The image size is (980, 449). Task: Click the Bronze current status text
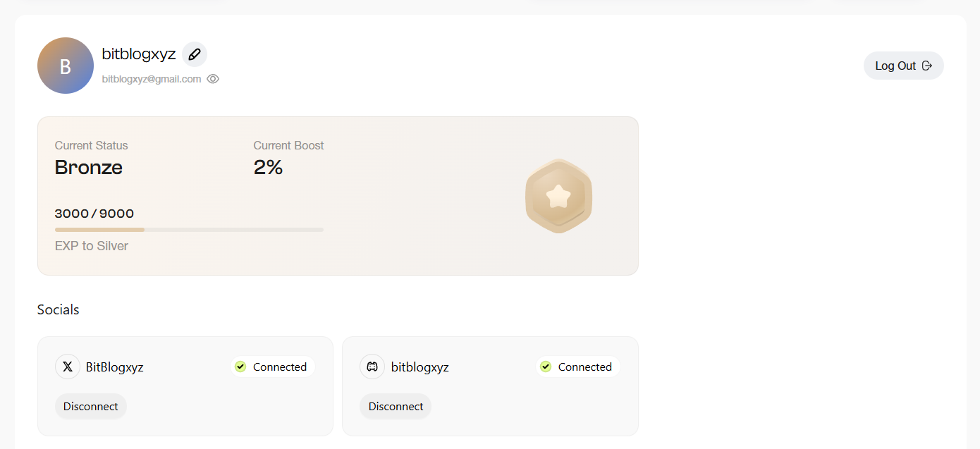coord(89,167)
